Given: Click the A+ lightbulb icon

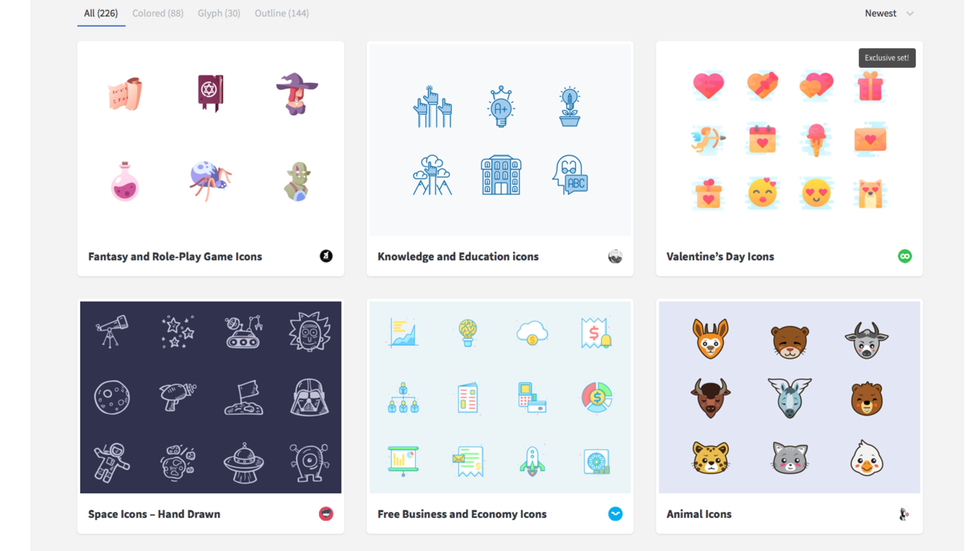Looking at the screenshot, I should (501, 106).
